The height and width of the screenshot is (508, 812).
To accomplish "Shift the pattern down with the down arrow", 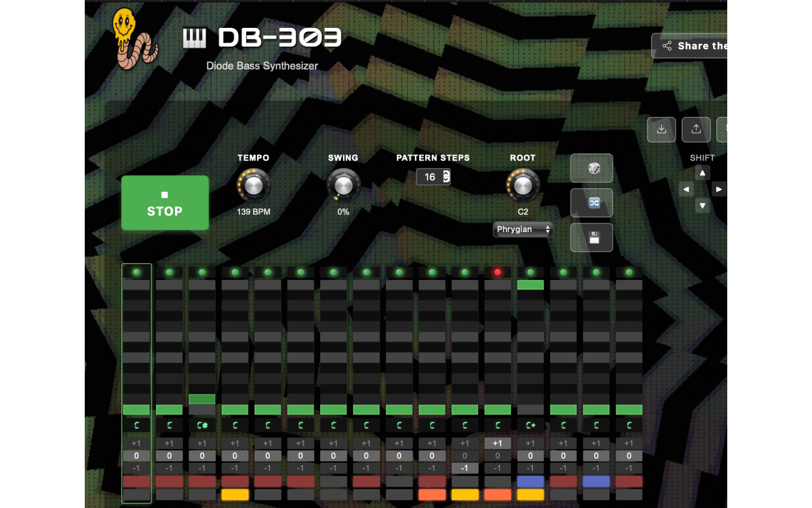I will tap(702, 206).
